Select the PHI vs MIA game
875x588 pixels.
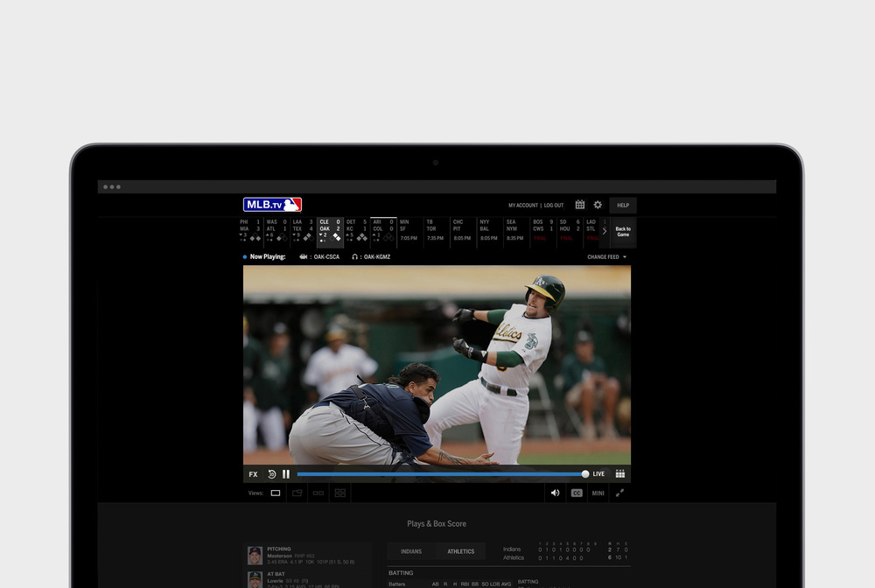coord(250,230)
